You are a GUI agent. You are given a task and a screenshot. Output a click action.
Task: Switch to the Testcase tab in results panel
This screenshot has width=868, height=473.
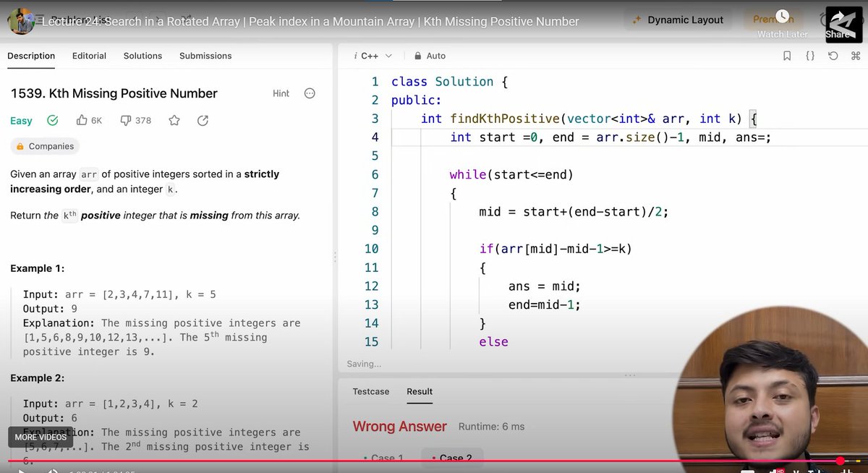370,391
